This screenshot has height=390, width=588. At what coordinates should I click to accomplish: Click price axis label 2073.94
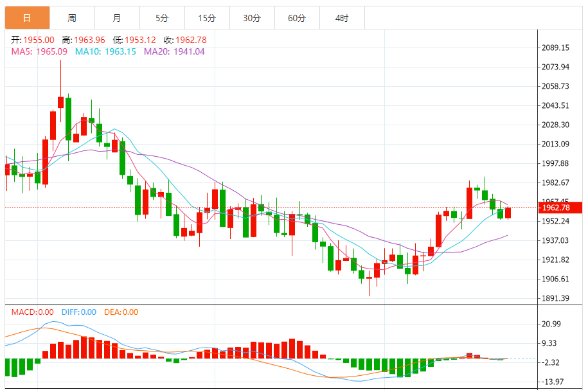tap(555, 67)
